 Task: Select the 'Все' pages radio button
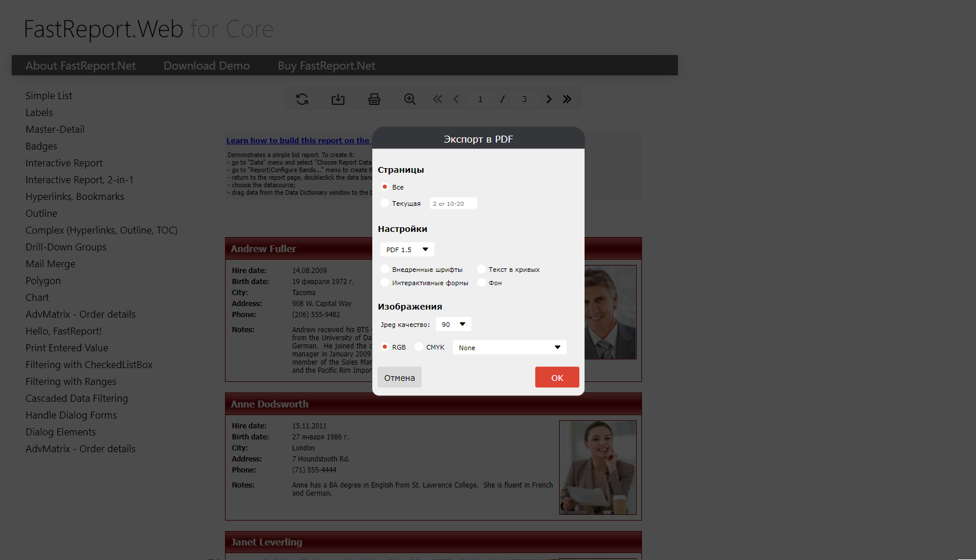point(384,187)
